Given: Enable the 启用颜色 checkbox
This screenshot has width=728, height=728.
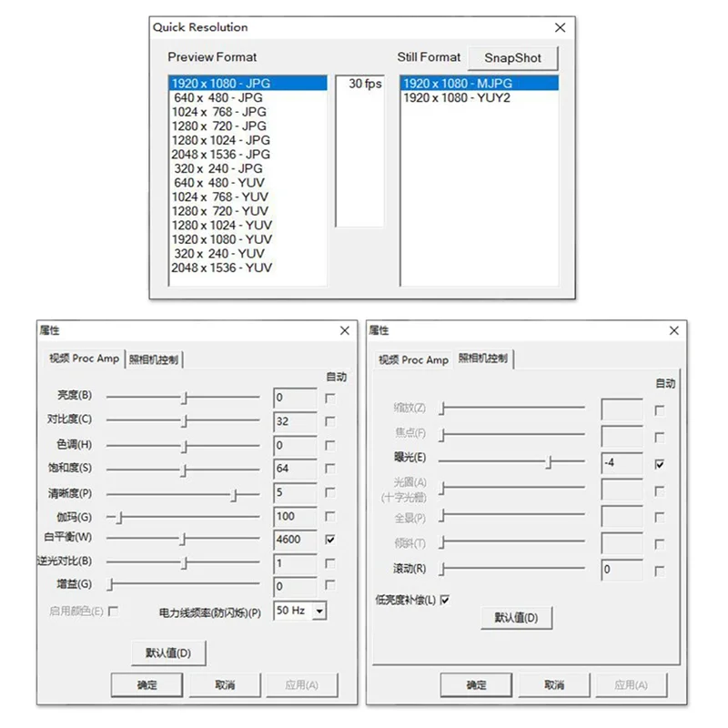Looking at the screenshot, I should click(x=111, y=611).
